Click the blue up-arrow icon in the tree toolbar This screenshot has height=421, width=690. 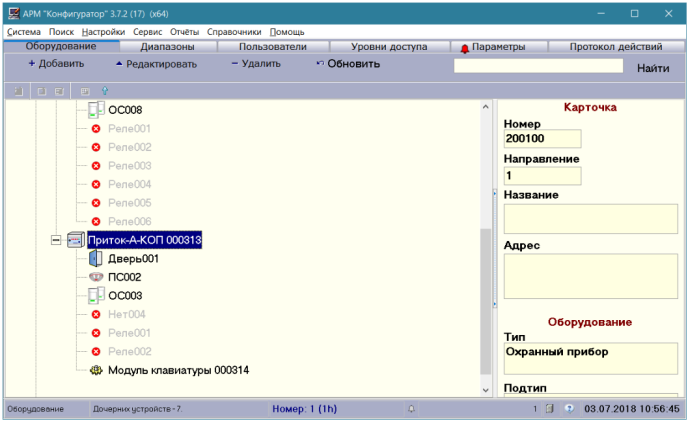[x=104, y=91]
